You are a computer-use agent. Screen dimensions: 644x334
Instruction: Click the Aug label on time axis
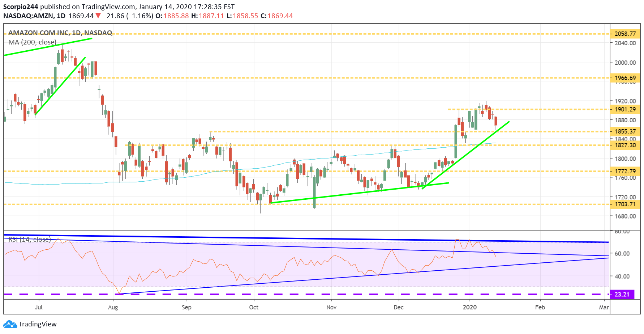tap(113, 307)
